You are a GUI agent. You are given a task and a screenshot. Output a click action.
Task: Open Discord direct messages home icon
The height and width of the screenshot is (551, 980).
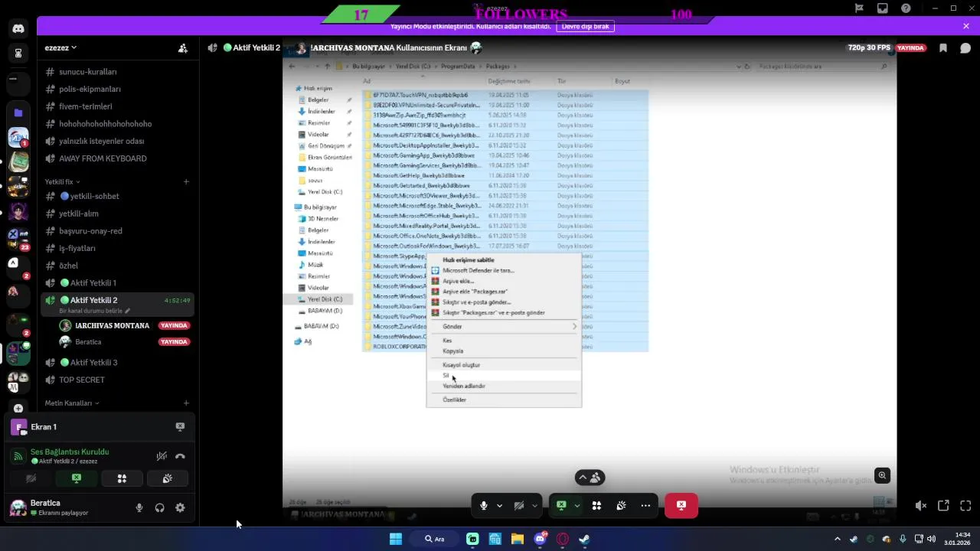click(18, 29)
